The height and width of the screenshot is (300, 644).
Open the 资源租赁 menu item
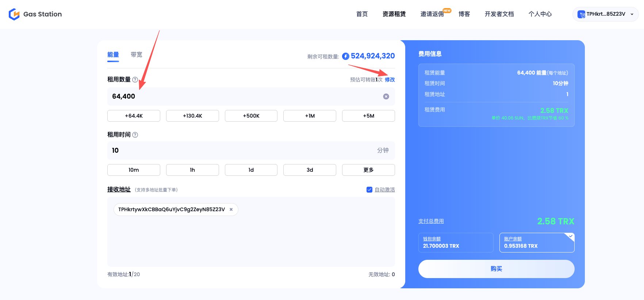coord(394,14)
